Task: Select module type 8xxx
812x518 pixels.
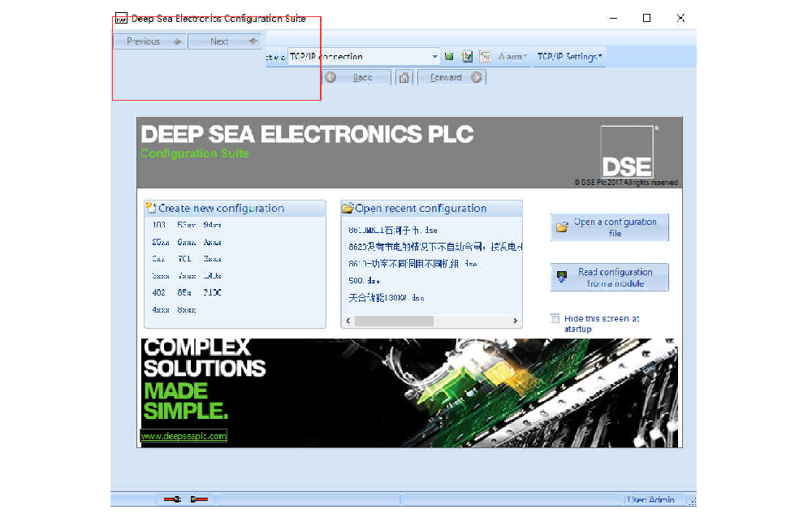Action: click(186, 310)
